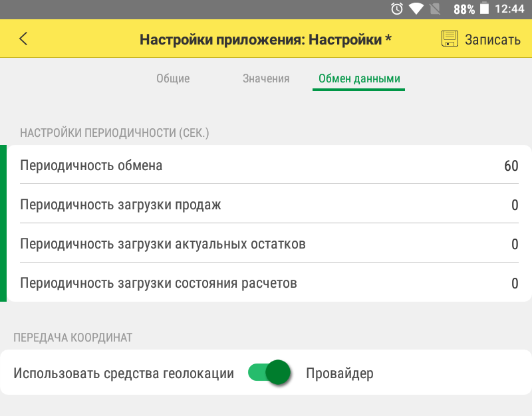Select the Обмен данными tab
The height and width of the screenshot is (416, 532).
[359, 78]
